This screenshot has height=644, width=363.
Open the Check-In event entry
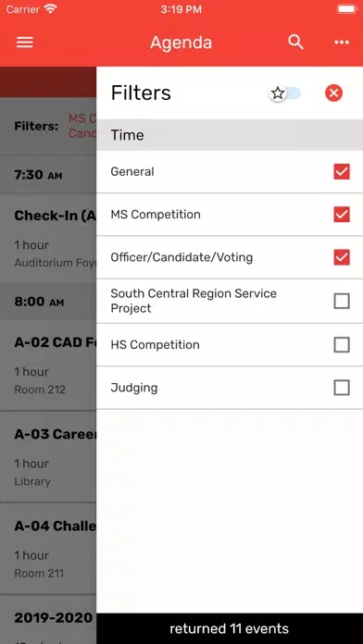pyautogui.click(x=48, y=239)
